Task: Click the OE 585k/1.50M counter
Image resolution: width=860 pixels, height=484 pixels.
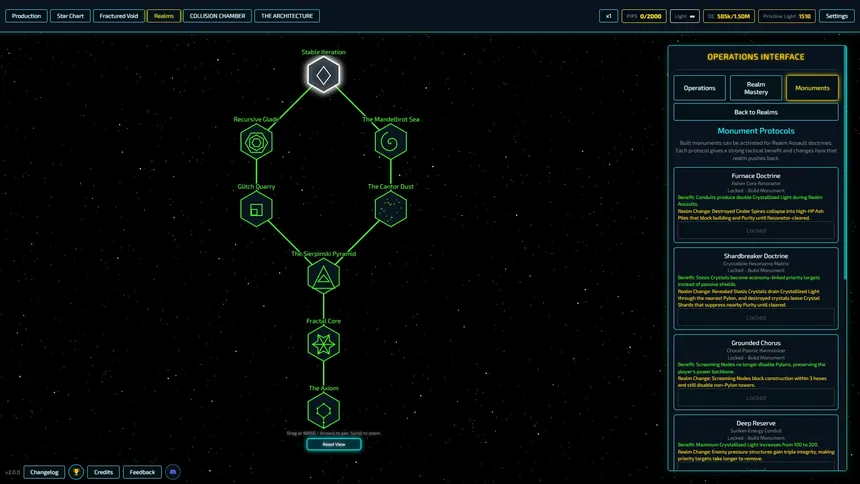Action: click(729, 16)
